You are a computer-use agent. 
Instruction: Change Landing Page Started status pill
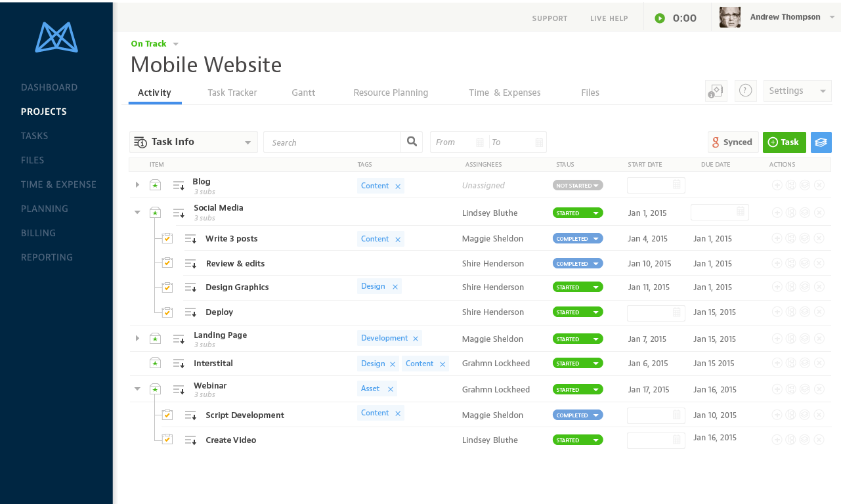pos(578,339)
